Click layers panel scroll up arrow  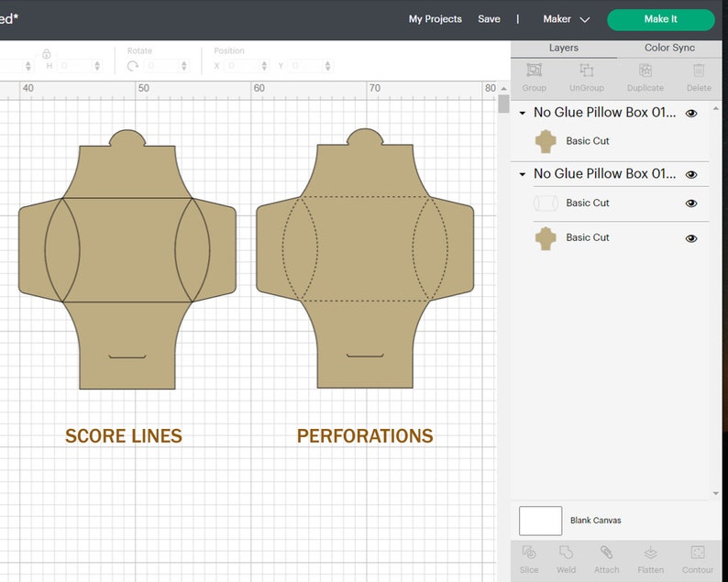[x=715, y=108]
